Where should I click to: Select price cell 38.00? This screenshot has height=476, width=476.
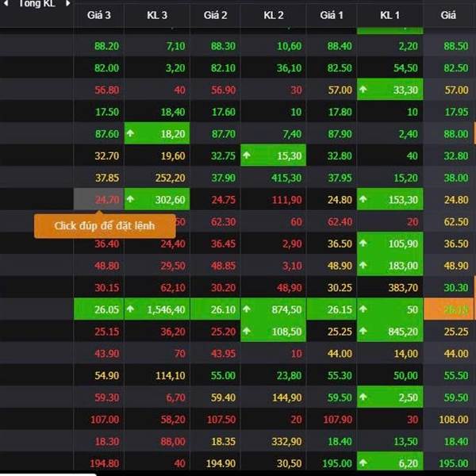(449, 178)
